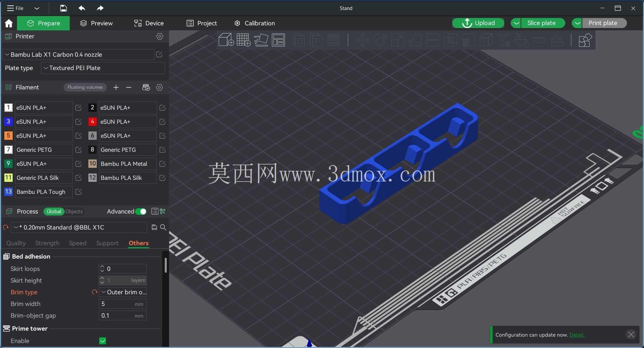Image resolution: width=644 pixels, height=348 pixels.
Task: Click the Print plate button
Action: [604, 23]
